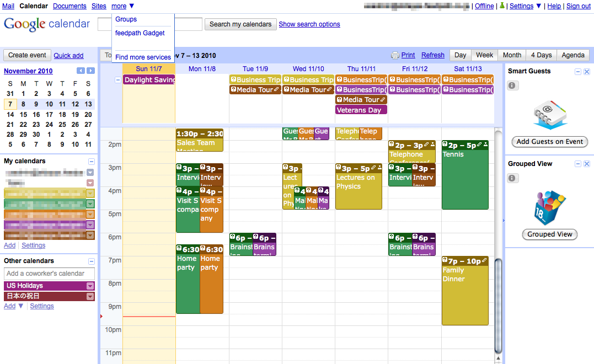The height and width of the screenshot is (364, 594).
Task: Click Search my calendars button
Action: 240,24
